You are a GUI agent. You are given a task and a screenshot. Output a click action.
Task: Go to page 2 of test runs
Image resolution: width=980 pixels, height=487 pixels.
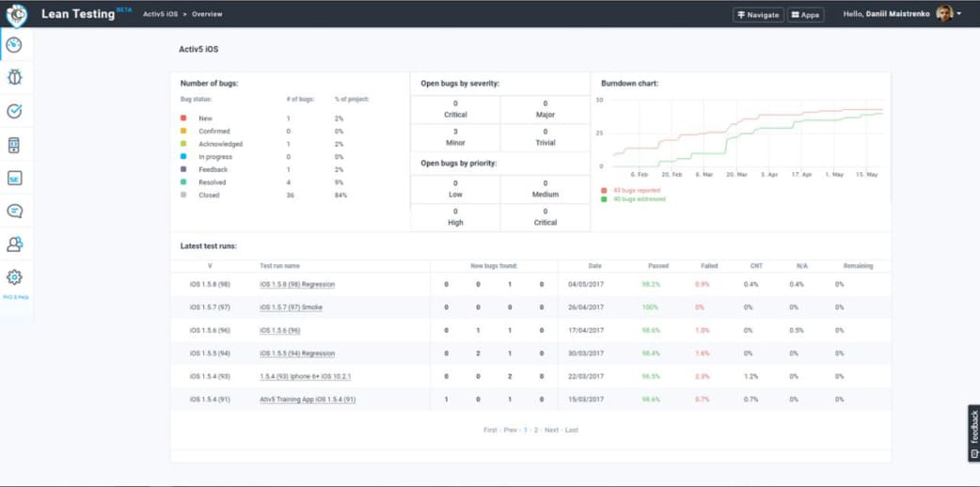pos(536,430)
